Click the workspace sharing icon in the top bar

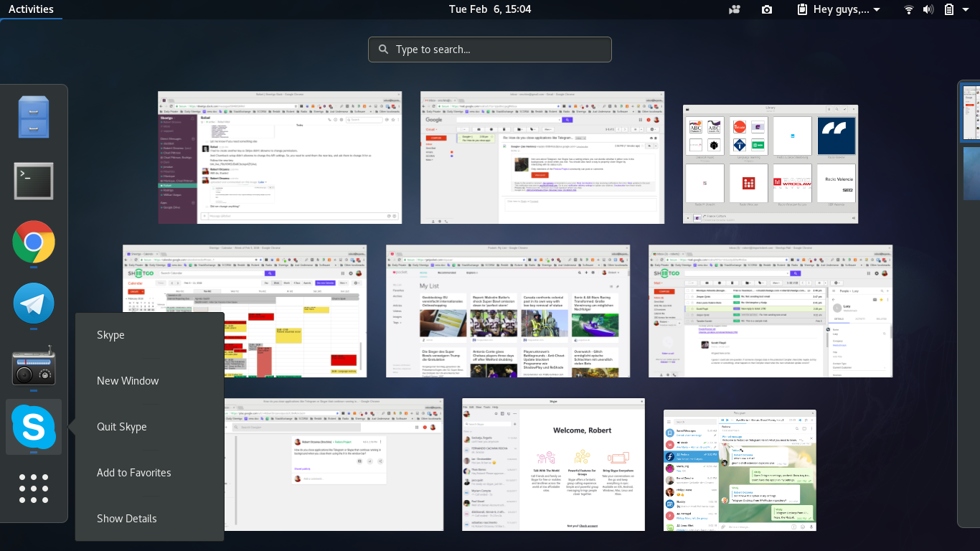[733, 9]
